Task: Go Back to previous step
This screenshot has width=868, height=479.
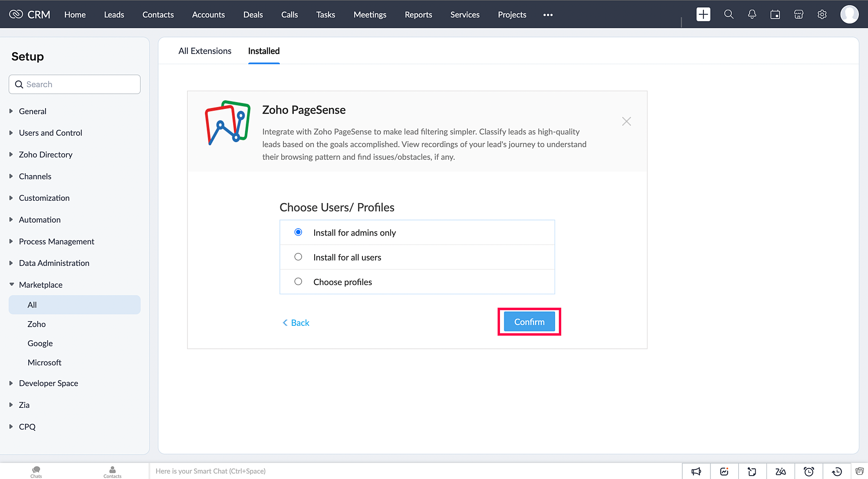Action: pyautogui.click(x=296, y=323)
